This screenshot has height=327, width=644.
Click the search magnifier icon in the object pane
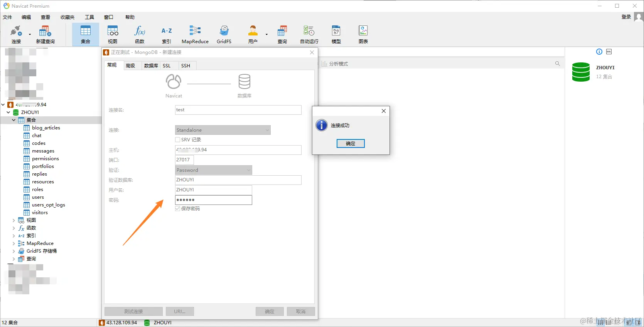[558, 64]
